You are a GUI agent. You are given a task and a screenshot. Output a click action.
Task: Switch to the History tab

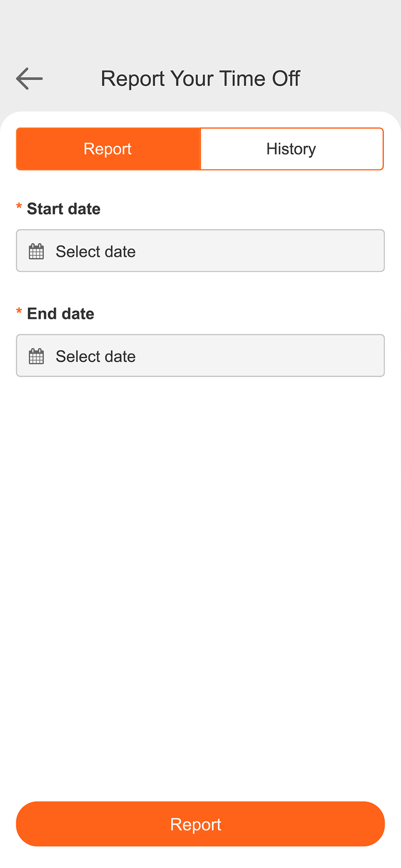pos(292,149)
